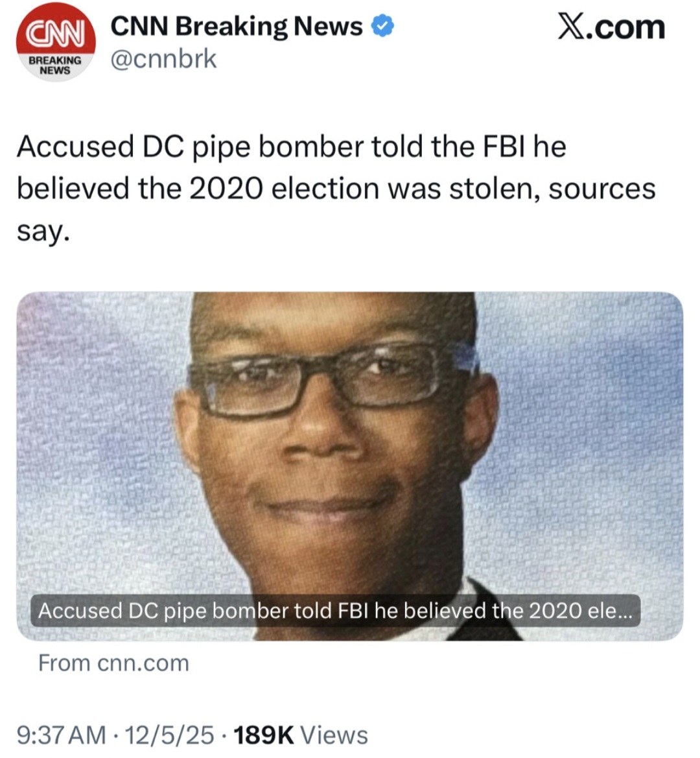Click the 189K view count number
This screenshot has width=700, height=758.
[x=264, y=735]
